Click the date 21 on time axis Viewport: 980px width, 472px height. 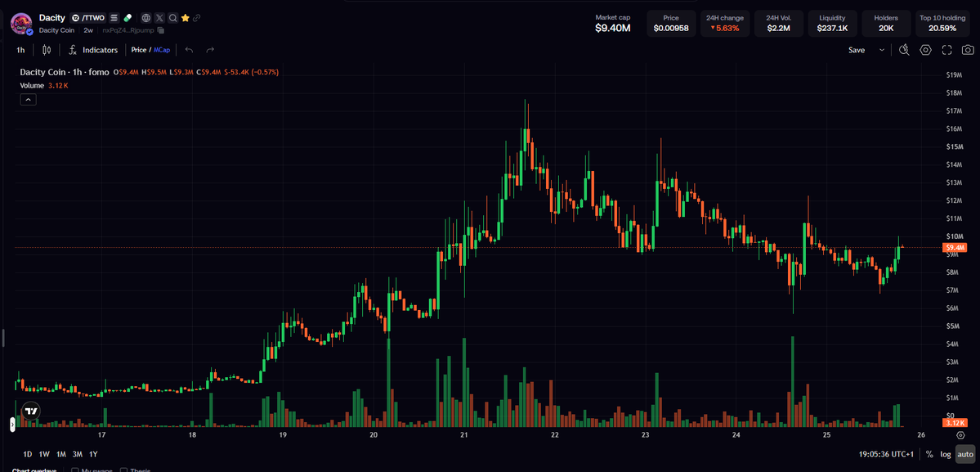point(463,435)
